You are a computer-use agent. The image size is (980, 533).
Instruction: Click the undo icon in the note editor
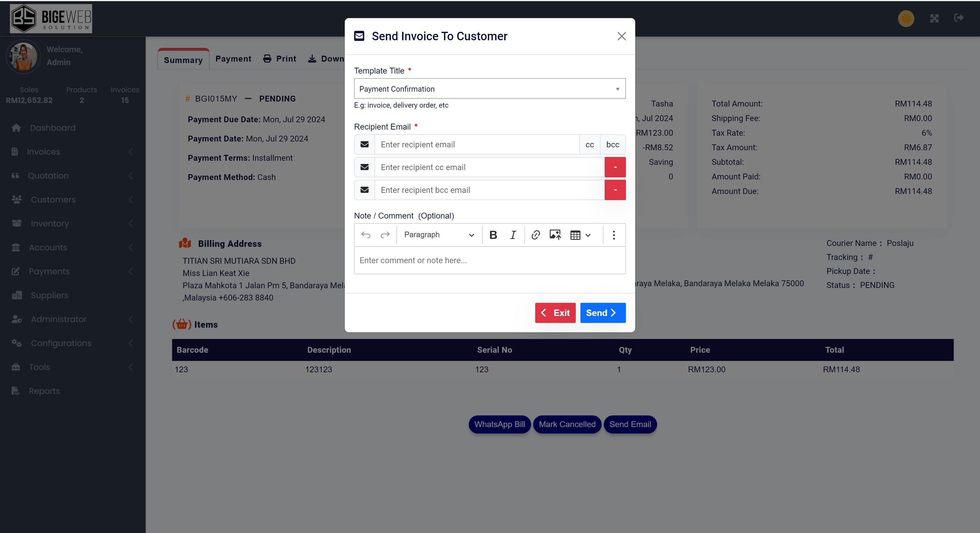click(x=365, y=235)
